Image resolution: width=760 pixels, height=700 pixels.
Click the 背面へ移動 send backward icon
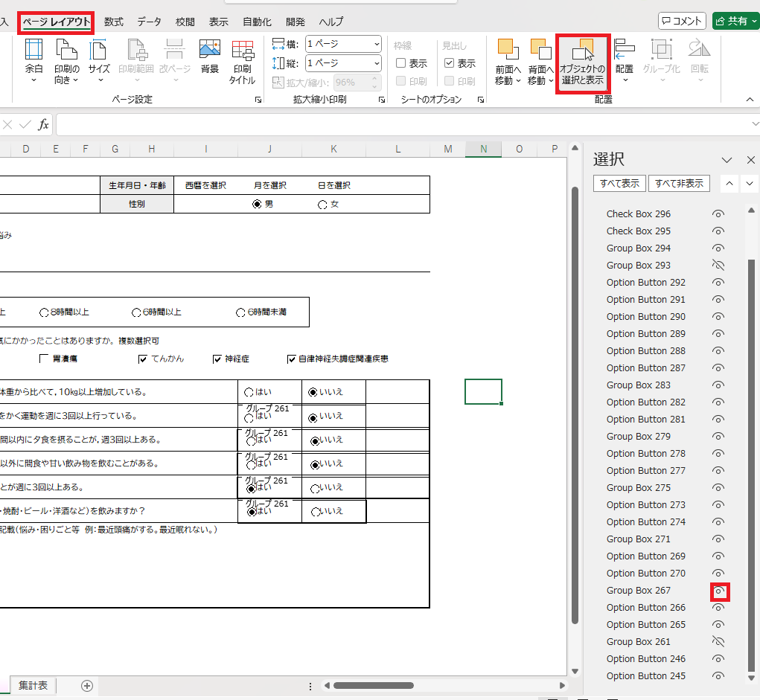coord(540,51)
